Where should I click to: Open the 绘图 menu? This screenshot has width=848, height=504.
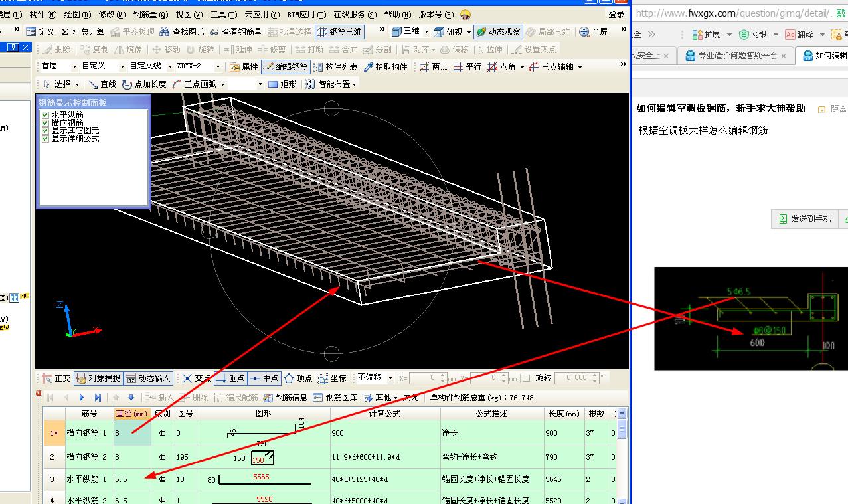(77, 14)
